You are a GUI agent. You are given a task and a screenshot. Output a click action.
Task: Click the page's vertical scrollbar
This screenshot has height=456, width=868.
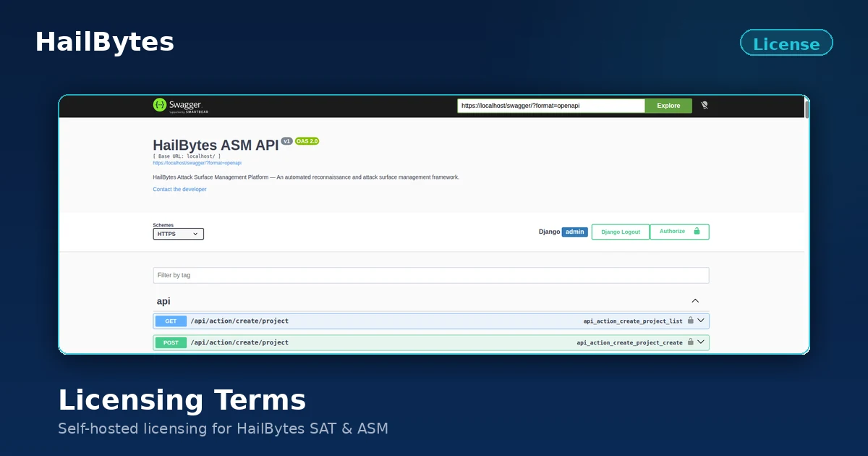807,109
